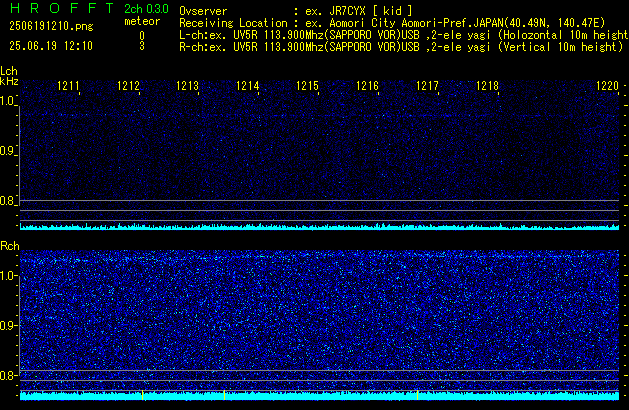
Task: Select the 1218 time tick label
Action: point(487,86)
